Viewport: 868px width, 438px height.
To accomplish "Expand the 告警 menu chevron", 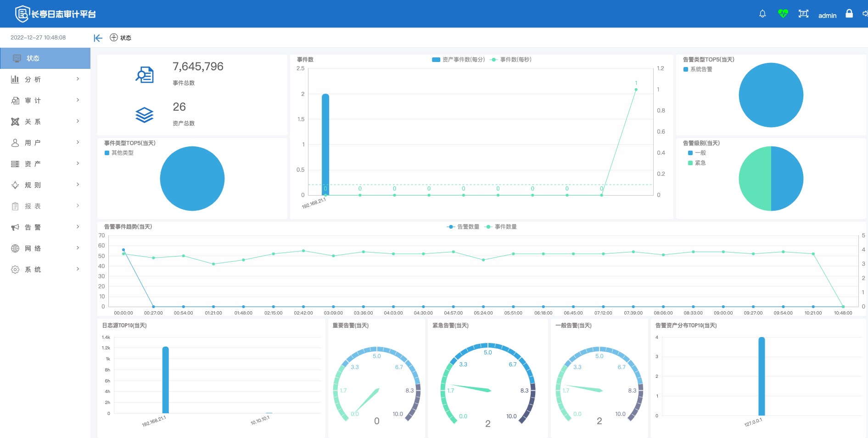I will pyautogui.click(x=78, y=227).
